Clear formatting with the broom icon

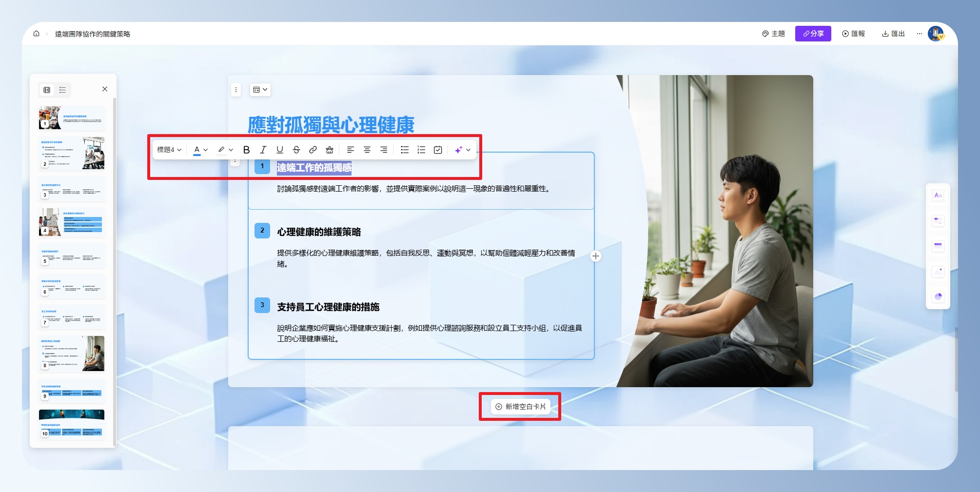330,150
